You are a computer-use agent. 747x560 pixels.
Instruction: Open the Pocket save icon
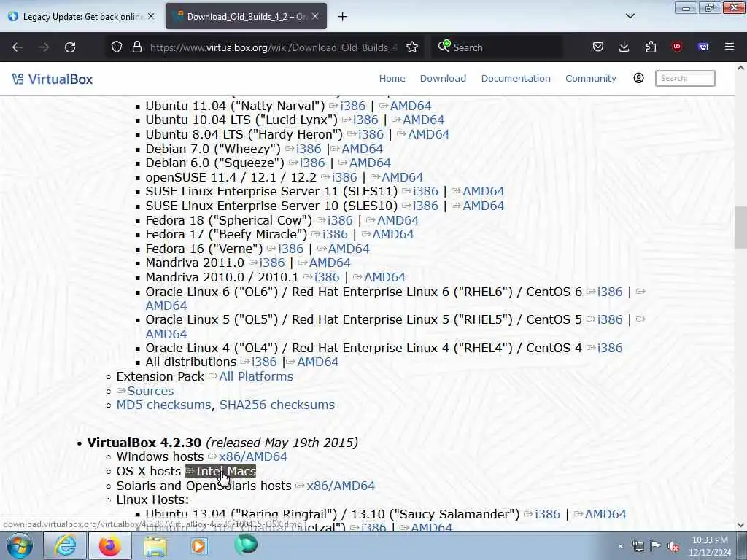pos(598,47)
